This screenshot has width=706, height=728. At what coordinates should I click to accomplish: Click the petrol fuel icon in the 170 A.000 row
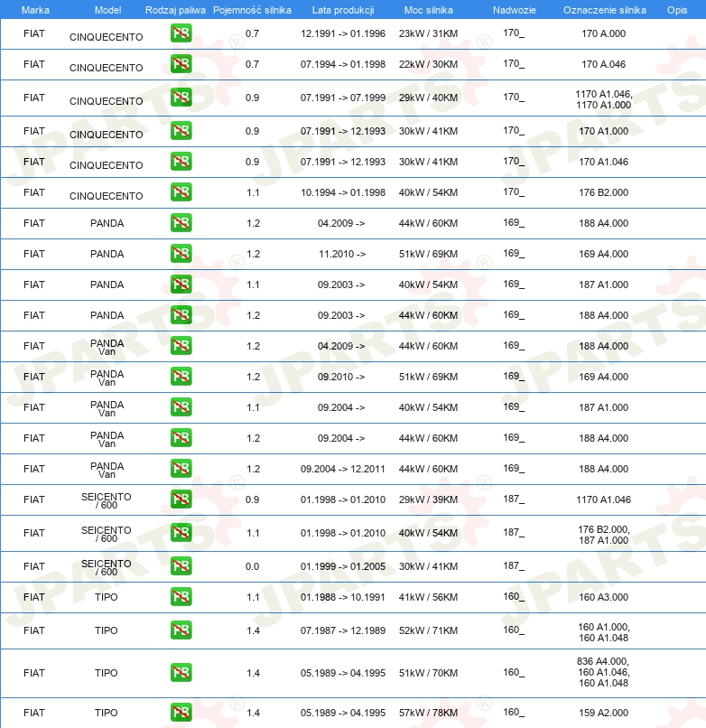tap(181, 33)
